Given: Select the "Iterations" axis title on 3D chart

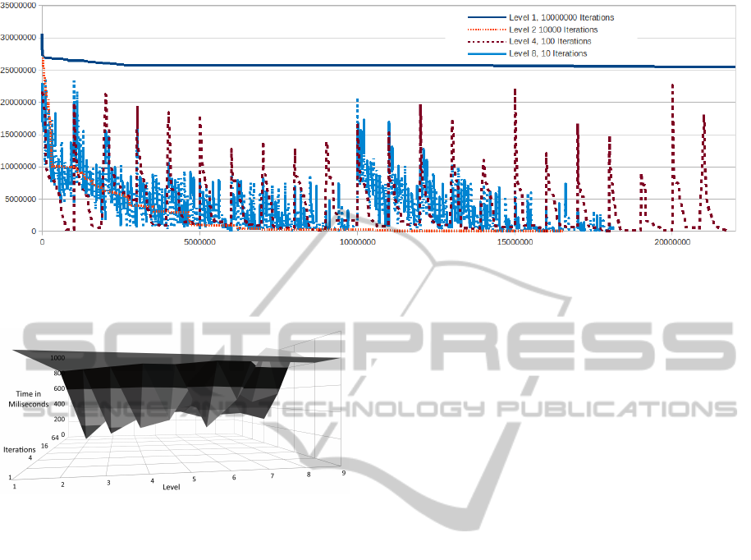Looking at the screenshot, I should click(x=20, y=449).
